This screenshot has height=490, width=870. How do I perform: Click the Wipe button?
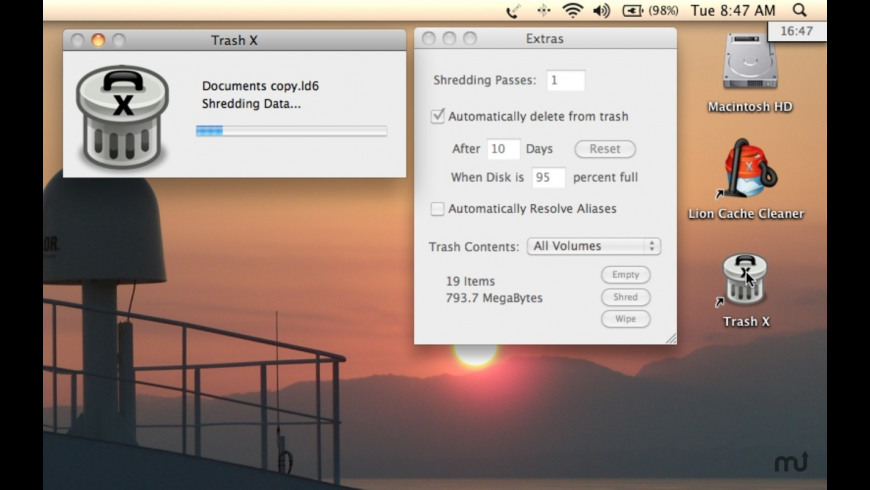coord(625,319)
